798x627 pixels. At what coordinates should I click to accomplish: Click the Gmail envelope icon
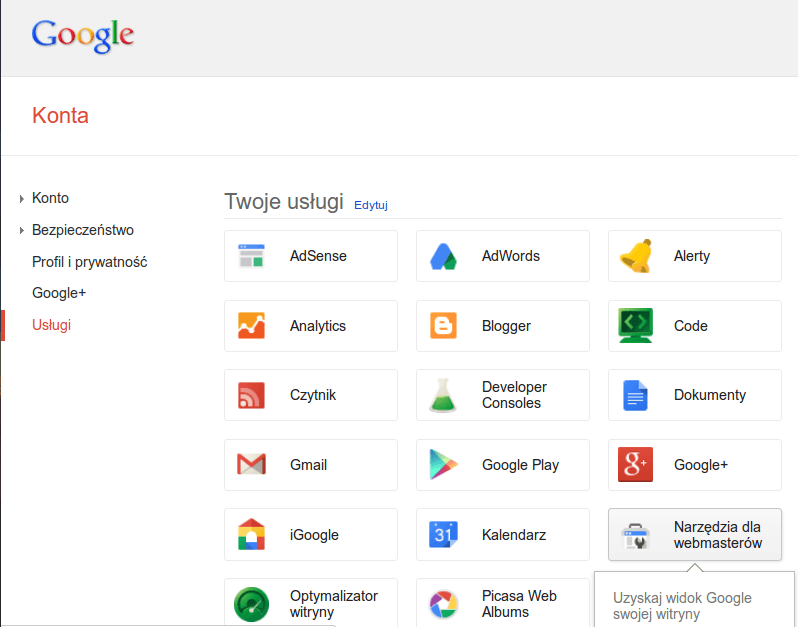tap(251, 464)
